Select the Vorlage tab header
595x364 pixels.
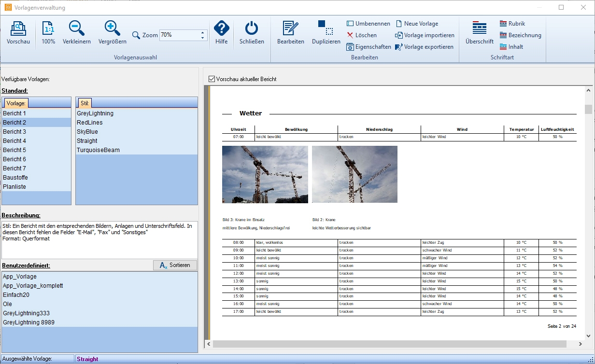pyautogui.click(x=16, y=103)
